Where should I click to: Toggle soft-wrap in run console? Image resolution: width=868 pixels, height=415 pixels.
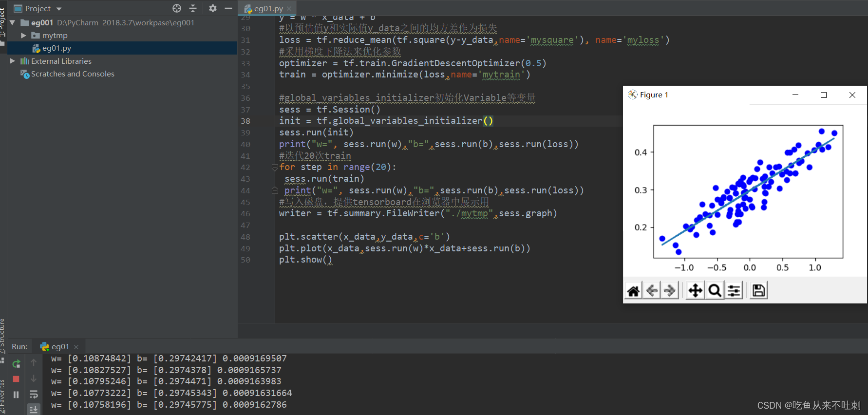[x=34, y=395]
